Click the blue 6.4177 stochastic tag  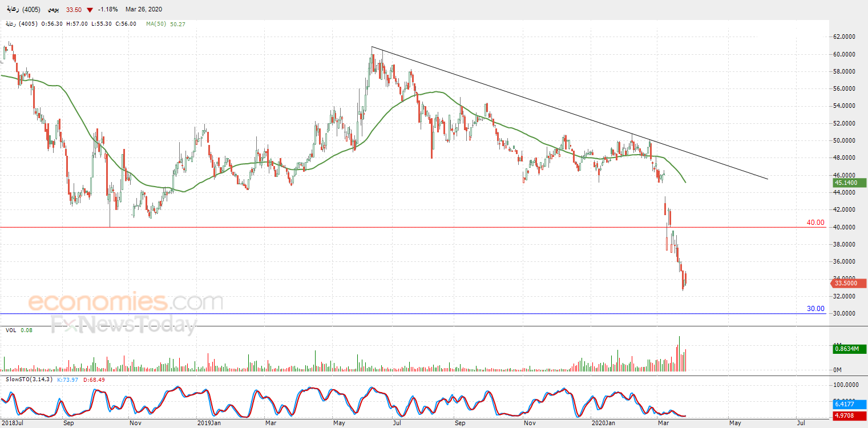849,405
